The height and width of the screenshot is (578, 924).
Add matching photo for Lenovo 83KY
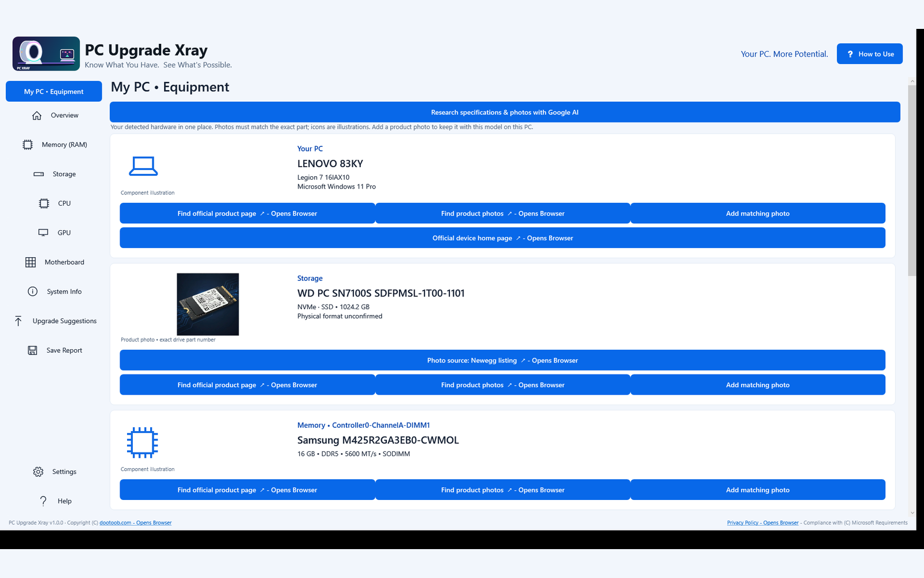[758, 213]
